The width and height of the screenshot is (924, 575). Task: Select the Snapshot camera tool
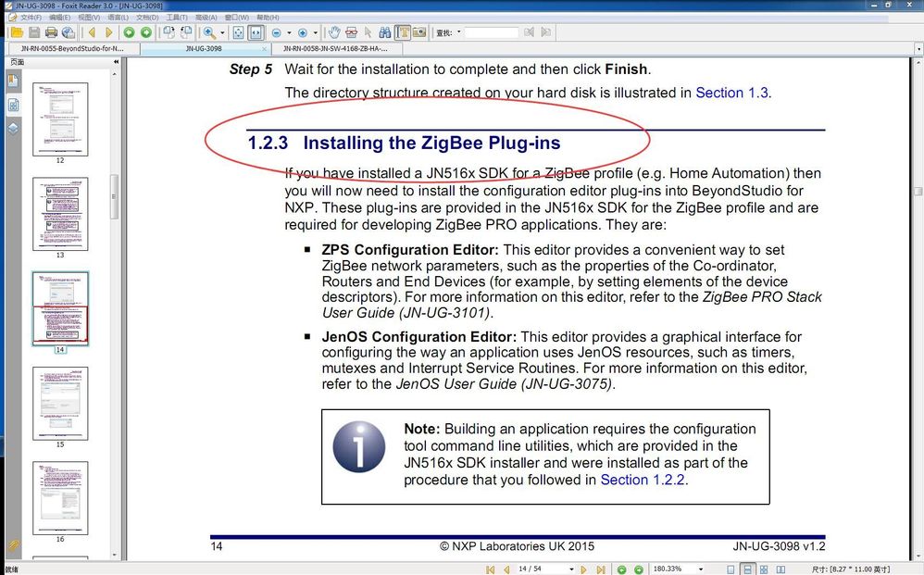pyautogui.click(x=419, y=32)
